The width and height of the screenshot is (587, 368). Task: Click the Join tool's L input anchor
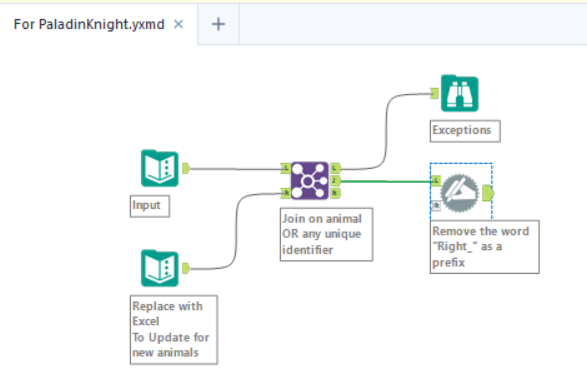click(x=286, y=168)
